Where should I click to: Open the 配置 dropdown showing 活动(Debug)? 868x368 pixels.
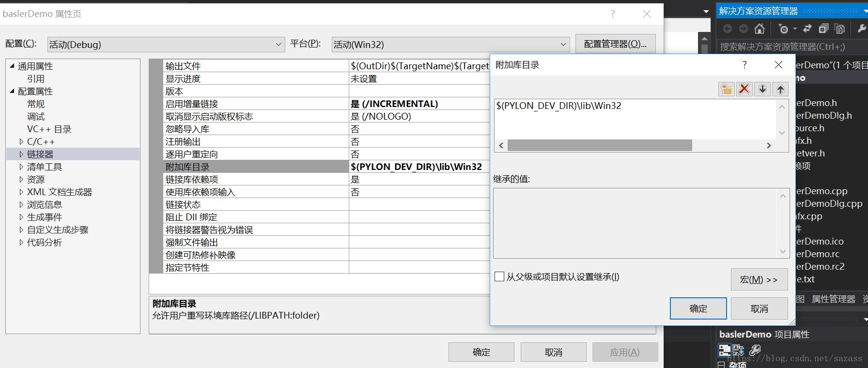click(x=166, y=45)
